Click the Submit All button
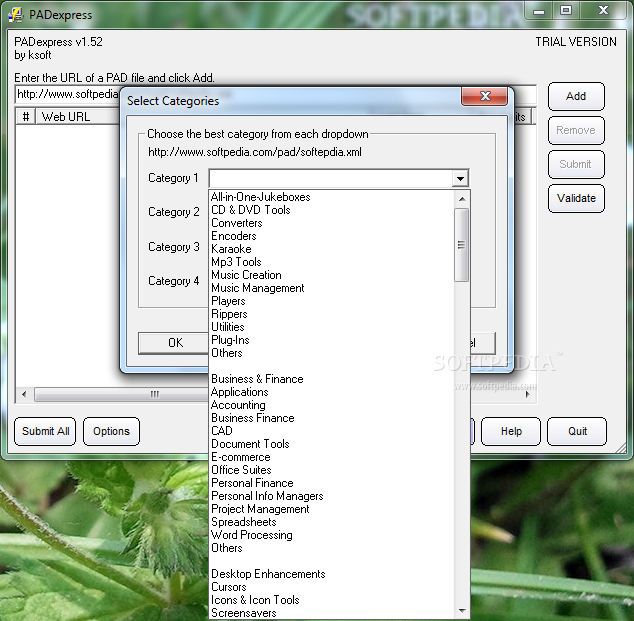 [x=45, y=431]
